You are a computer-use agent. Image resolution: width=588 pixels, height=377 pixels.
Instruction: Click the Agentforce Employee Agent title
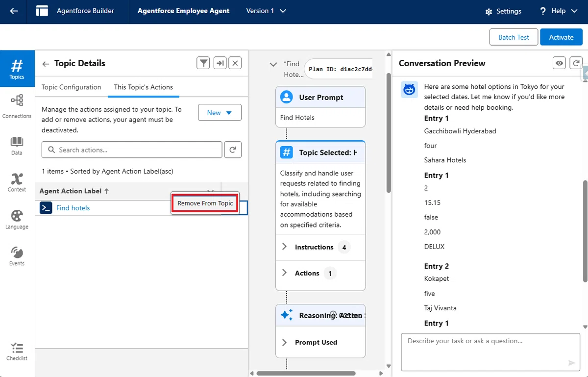coord(183,11)
